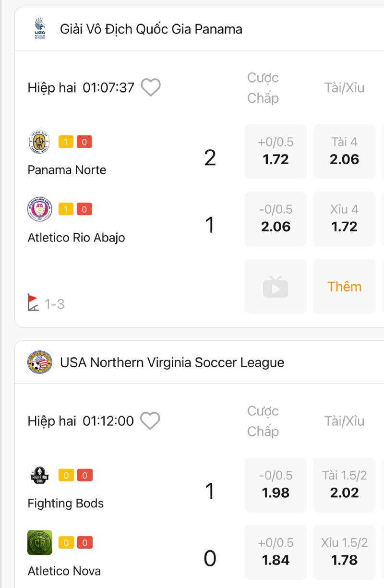The image size is (384, 588).
Task: Open USA Northern Virginia Soccer League header
Action: tap(172, 362)
